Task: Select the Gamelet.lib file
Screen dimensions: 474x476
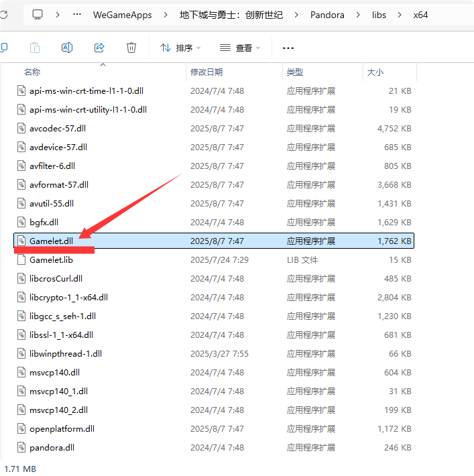Action: coord(51,260)
